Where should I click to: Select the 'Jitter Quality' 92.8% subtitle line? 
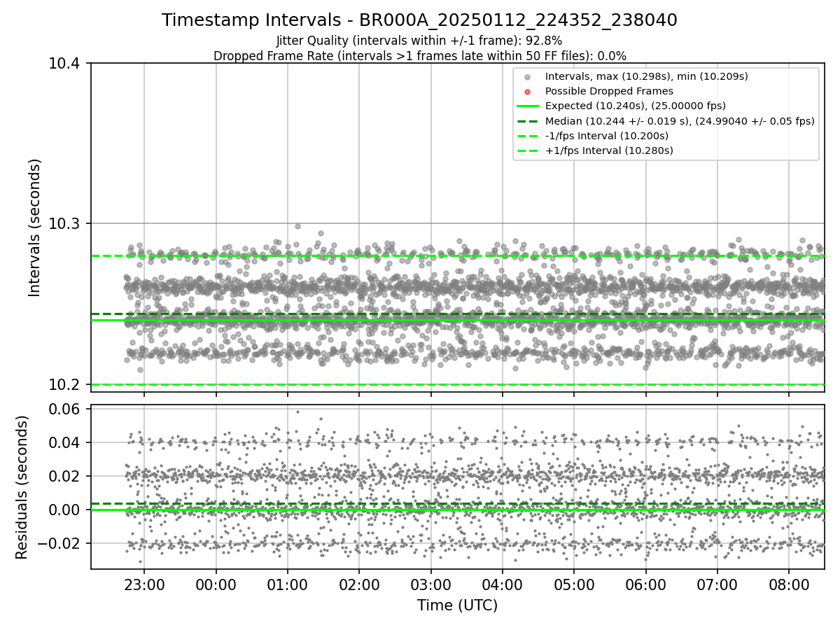coord(419,41)
